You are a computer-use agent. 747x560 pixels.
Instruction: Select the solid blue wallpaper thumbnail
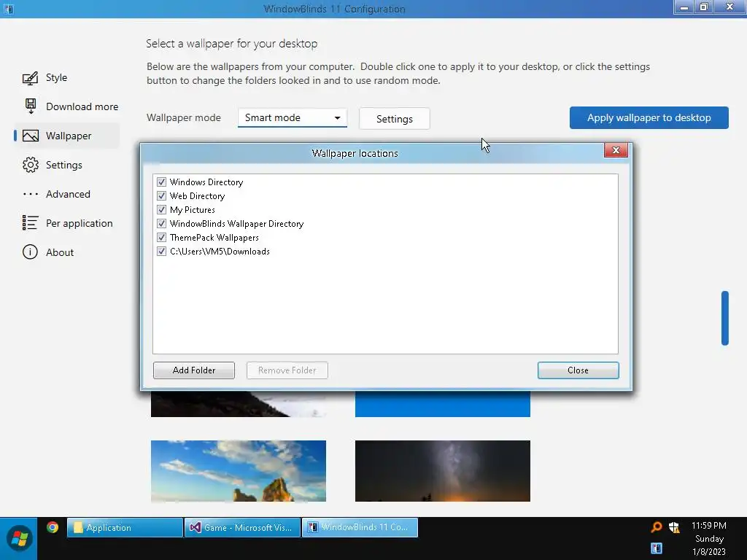(x=443, y=404)
